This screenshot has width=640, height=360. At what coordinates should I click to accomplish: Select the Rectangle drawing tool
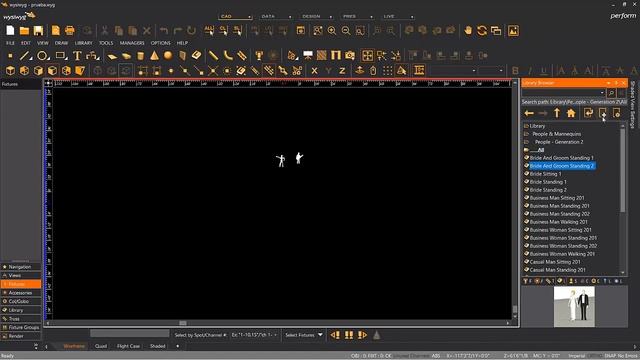click(x=61, y=56)
